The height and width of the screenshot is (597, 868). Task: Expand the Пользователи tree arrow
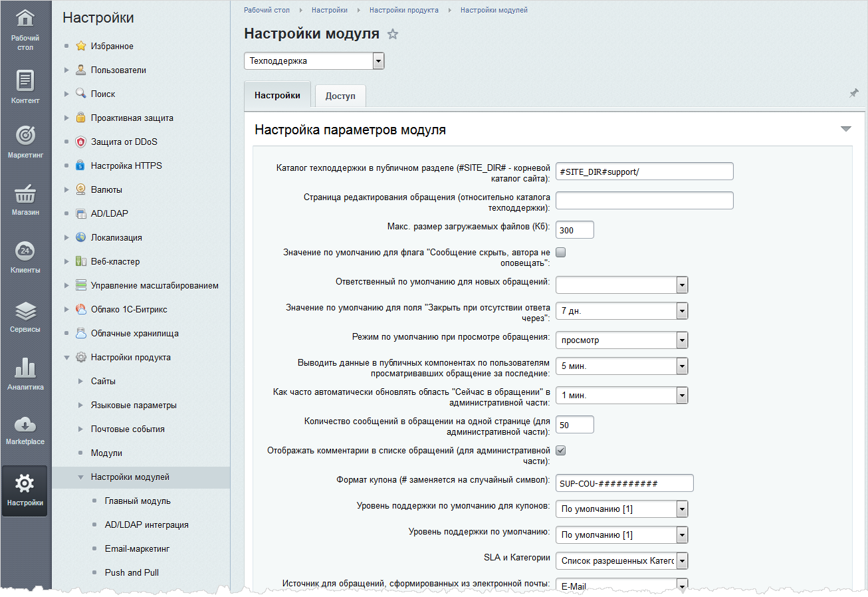(66, 70)
